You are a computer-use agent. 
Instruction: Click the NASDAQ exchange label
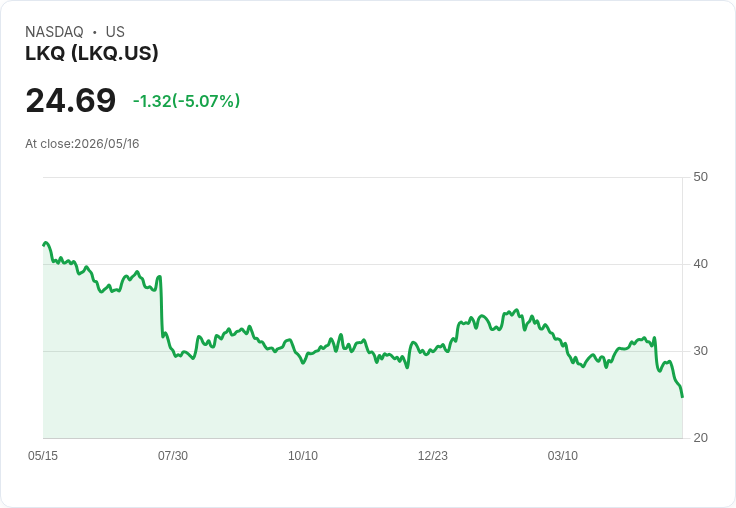(54, 31)
